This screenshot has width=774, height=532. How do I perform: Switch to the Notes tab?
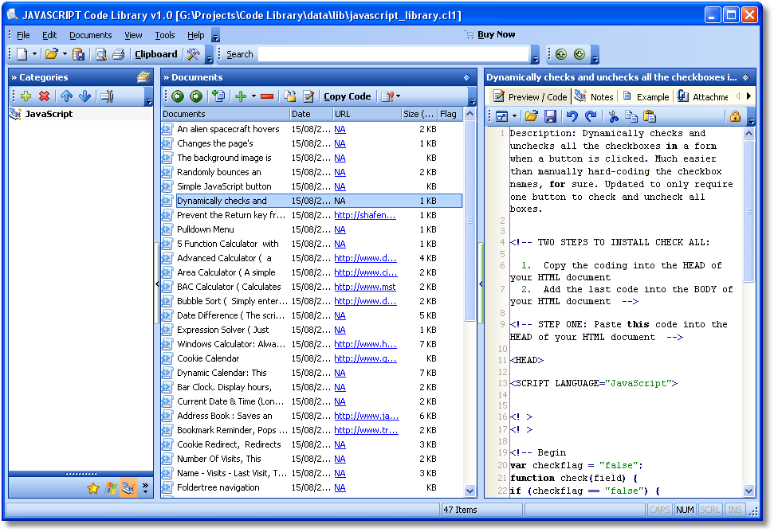[x=595, y=96]
